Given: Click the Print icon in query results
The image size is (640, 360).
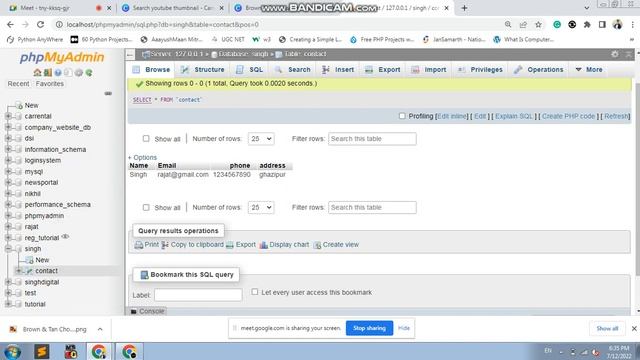Looking at the screenshot, I should [139, 245].
